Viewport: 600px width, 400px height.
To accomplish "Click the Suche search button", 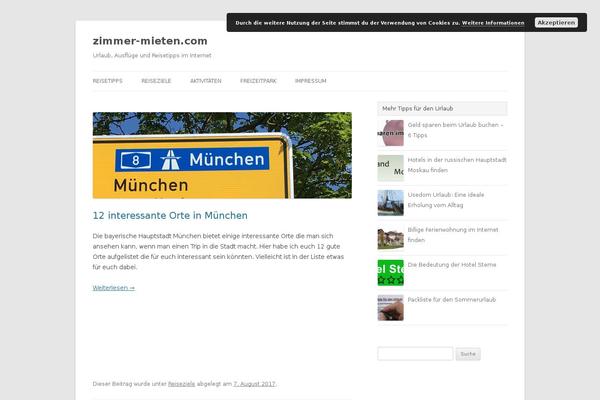I will pyautogui.click(x=468, y=354).
